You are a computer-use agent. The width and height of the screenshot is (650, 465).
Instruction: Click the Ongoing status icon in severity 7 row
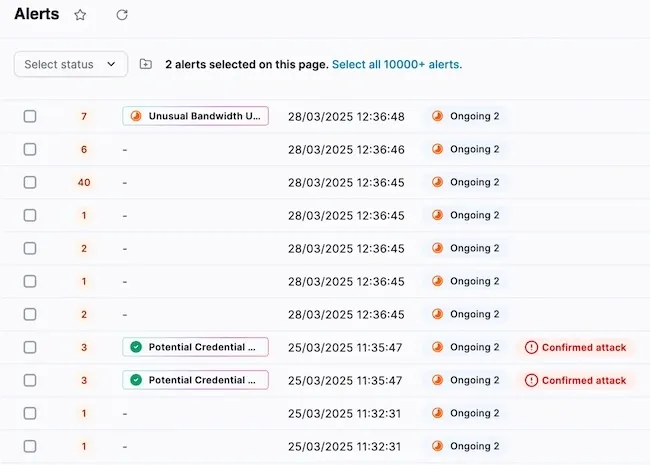coord(437,116)
